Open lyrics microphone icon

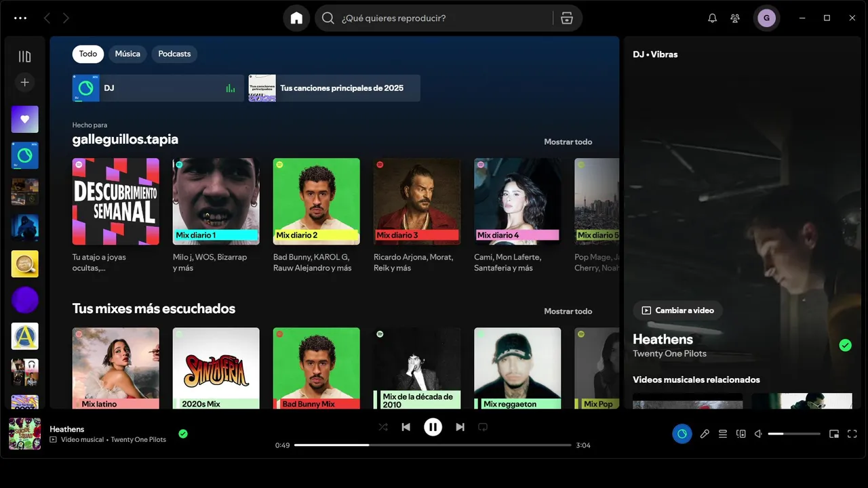point(705,434)
